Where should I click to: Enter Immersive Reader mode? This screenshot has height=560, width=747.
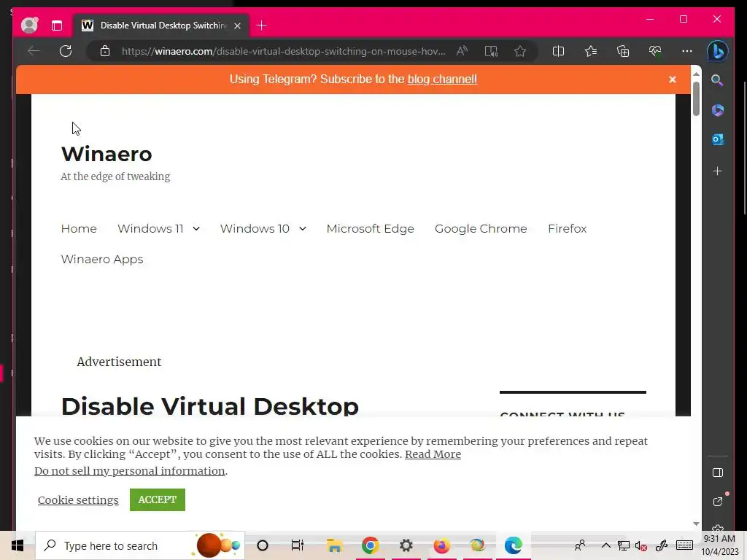(x=491, y=51)
